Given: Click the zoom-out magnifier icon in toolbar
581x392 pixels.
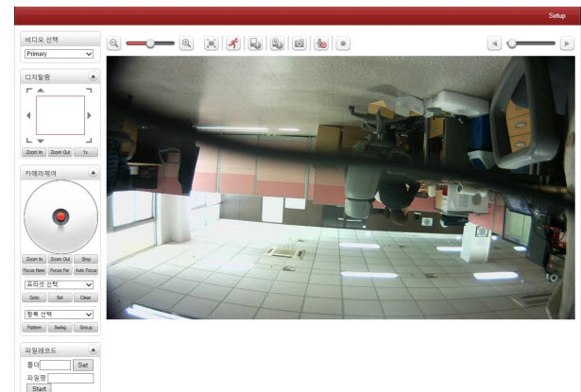Looking at the screenshot, I should (113, 43).
